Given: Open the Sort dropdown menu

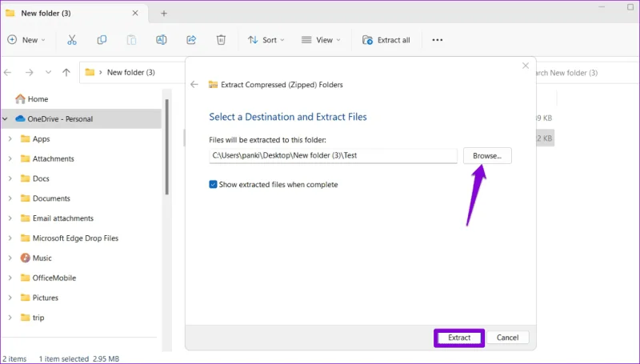Looking at the screenshot, I should (x=266, y=40).
